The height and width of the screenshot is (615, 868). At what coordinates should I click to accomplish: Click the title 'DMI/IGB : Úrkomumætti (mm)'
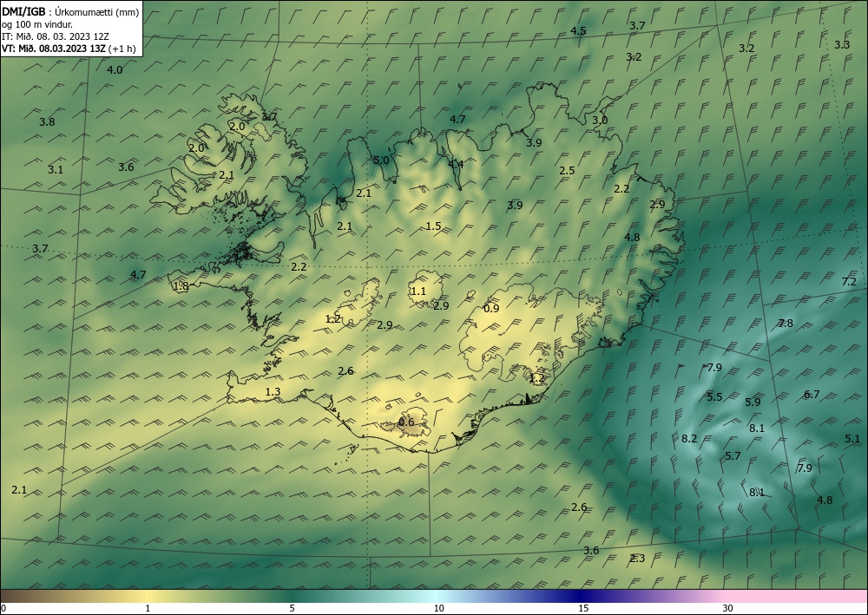click(70, 13)
